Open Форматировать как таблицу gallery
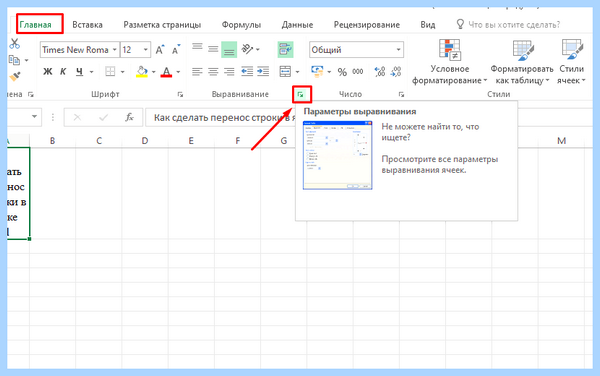The image size is (600, 376). (522, 62)
